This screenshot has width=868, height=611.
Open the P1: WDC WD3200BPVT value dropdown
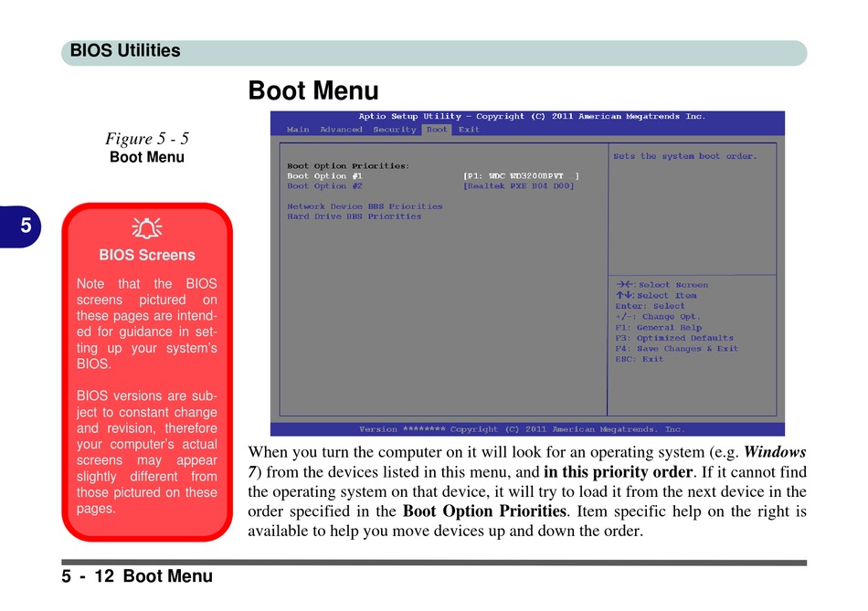tap(521, 175)
